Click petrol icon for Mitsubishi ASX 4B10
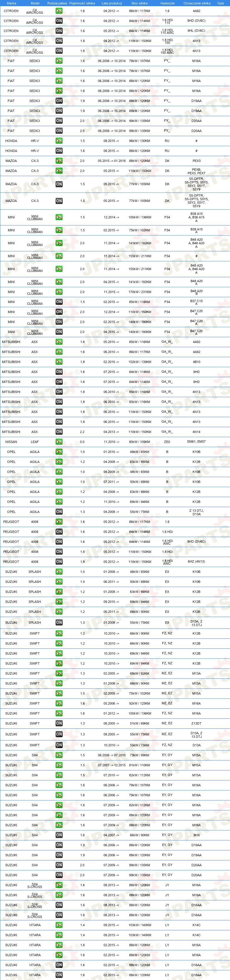This screenshot has height=980, width=230. pos(59,362)
